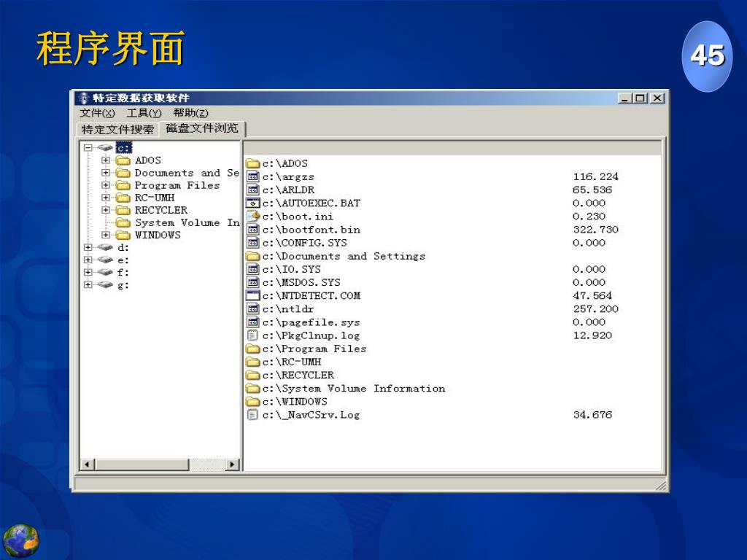Click the file list column header bar

click(x=452, y=148)
